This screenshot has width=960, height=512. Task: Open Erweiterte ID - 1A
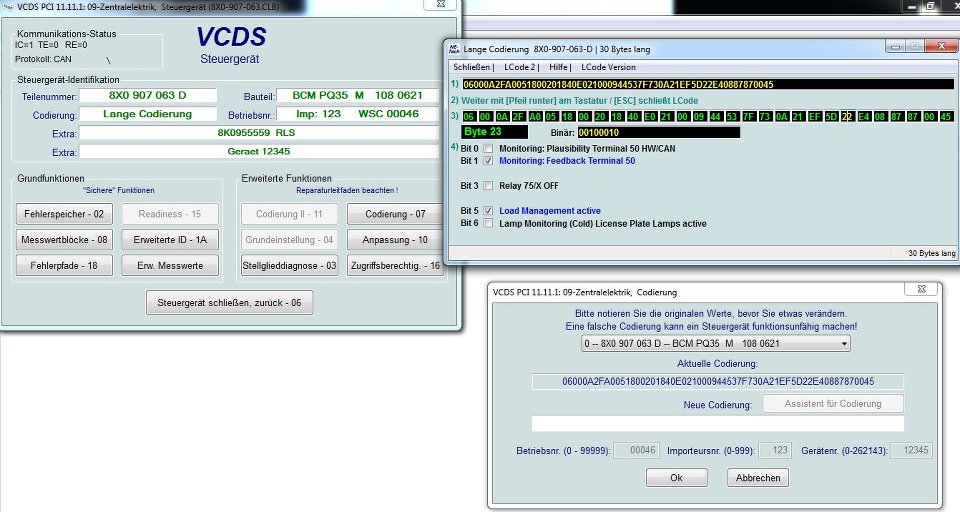pos(170,239)
